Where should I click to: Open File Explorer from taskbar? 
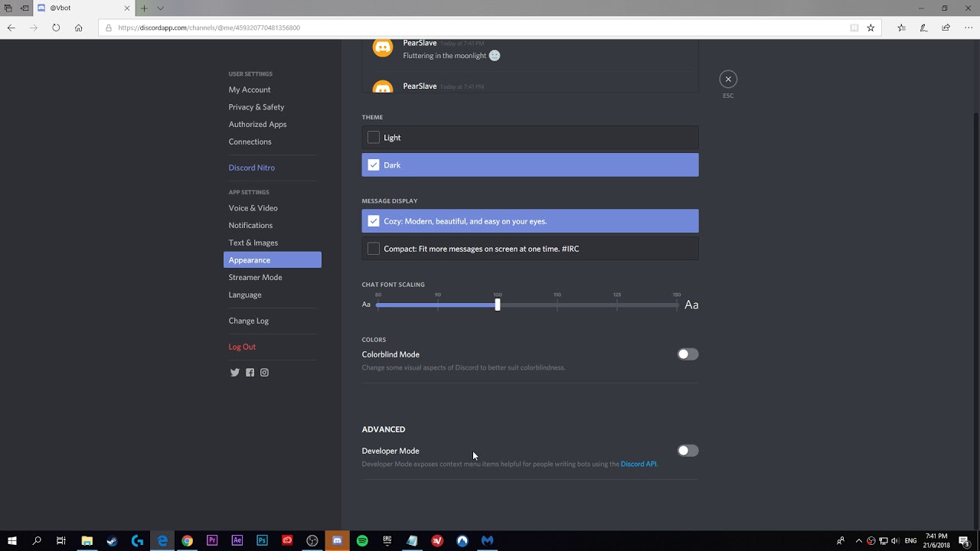[x=87, y=541]
